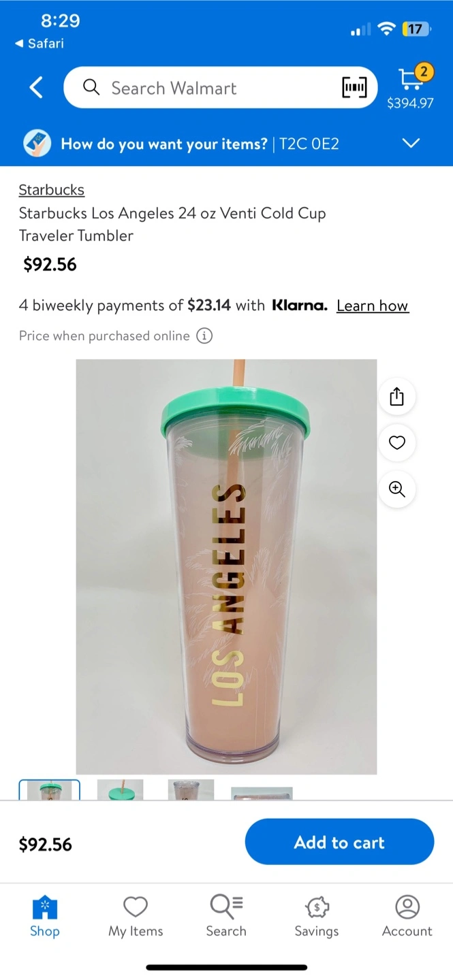Switch to the My Items tab
This screenshot has height=980, width=453.
click(136, 917)
